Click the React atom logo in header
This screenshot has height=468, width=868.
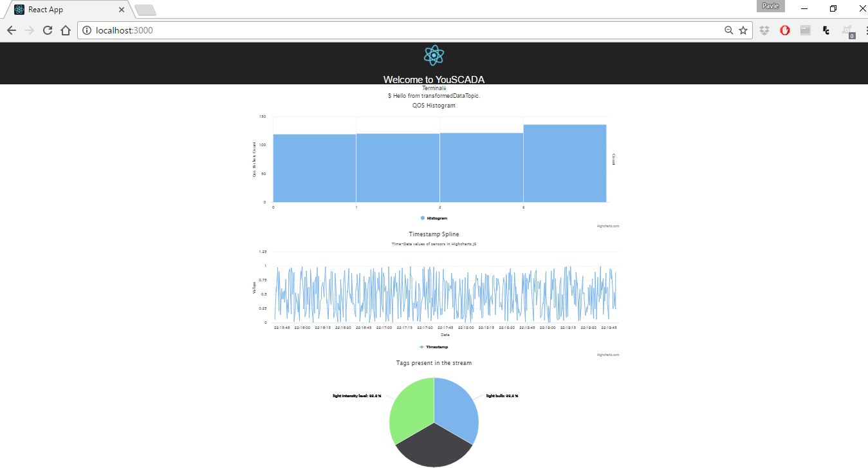pos(434,55)
